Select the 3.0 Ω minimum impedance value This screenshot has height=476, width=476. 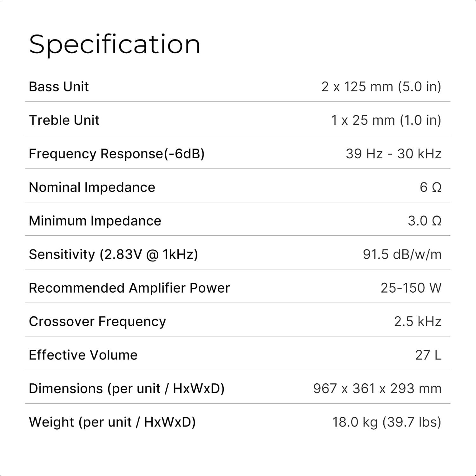point(425,221)
